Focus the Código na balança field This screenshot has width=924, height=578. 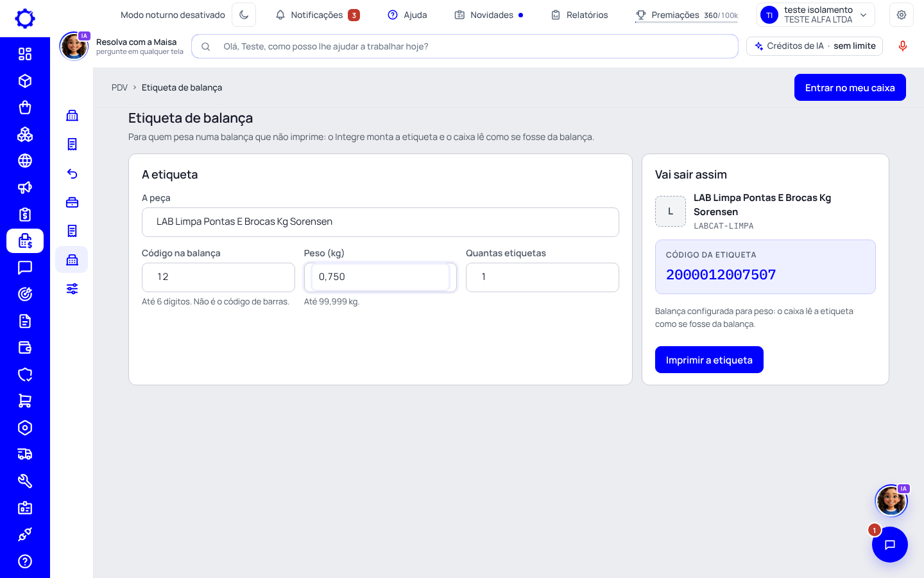click(x=218, y=277)
